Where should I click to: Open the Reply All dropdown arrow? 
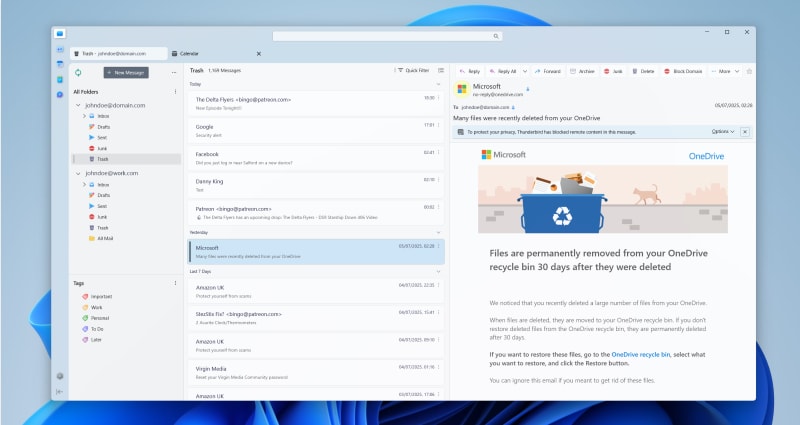tap(524, 71)
